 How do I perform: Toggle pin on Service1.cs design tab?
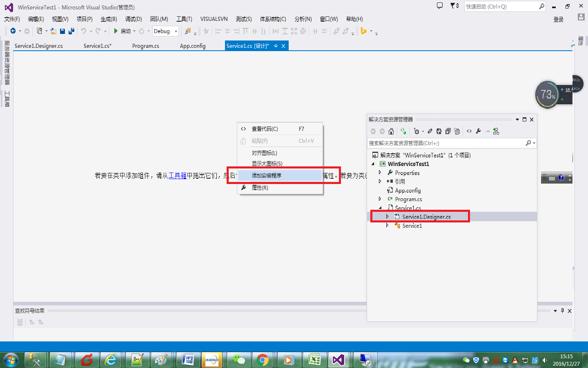tap(276, 46)
